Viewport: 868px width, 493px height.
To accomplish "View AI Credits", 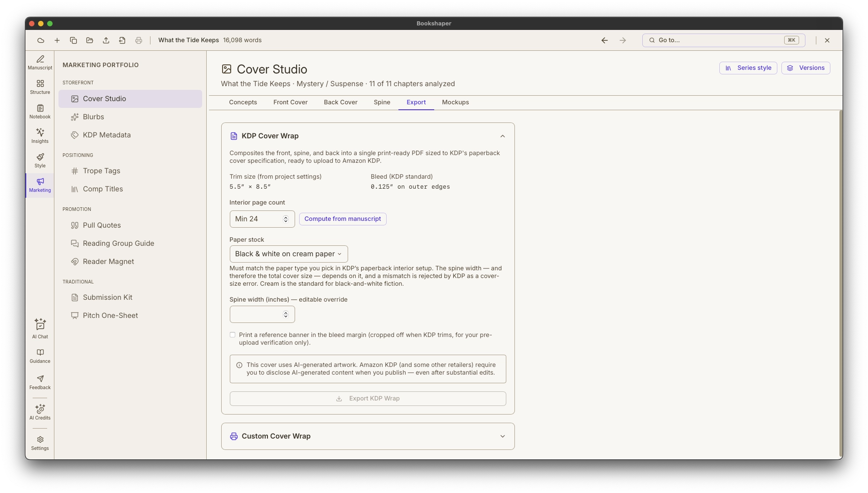I will pos(40,412).
